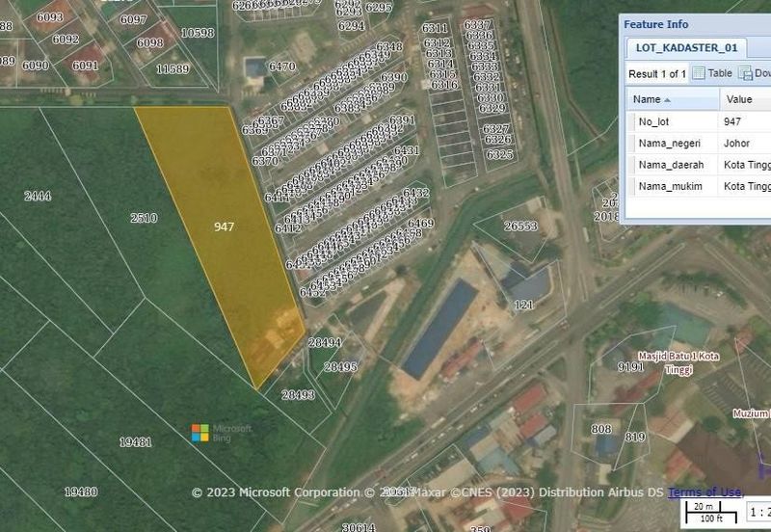The image size is (771, 532).
Task: Click the Feature Info panel title
Action: [x=656, y=24]
